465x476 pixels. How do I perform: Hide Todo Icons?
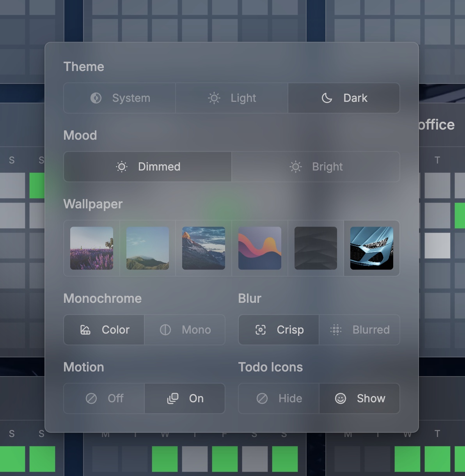pyautogui.click(x=279, y=398)
